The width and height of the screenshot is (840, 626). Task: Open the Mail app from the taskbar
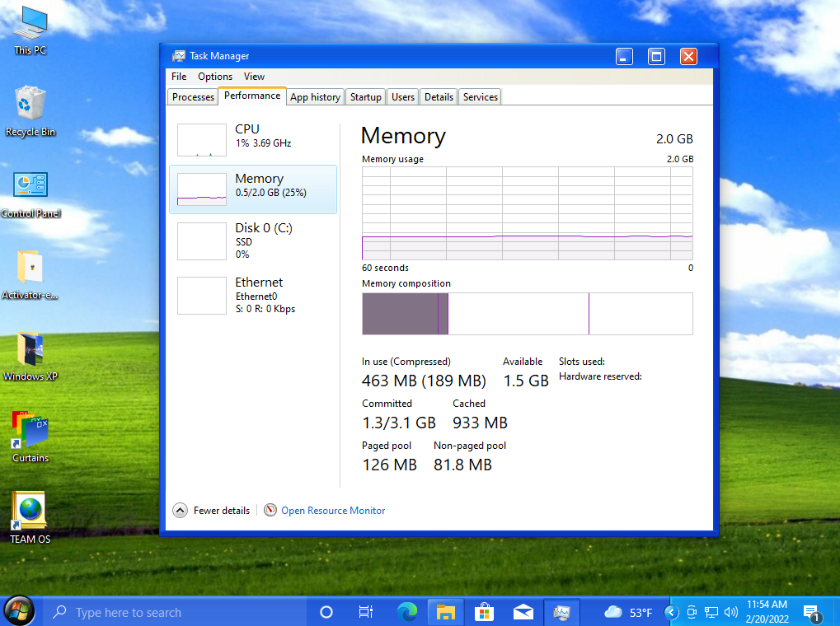click(x=523, y=612)
